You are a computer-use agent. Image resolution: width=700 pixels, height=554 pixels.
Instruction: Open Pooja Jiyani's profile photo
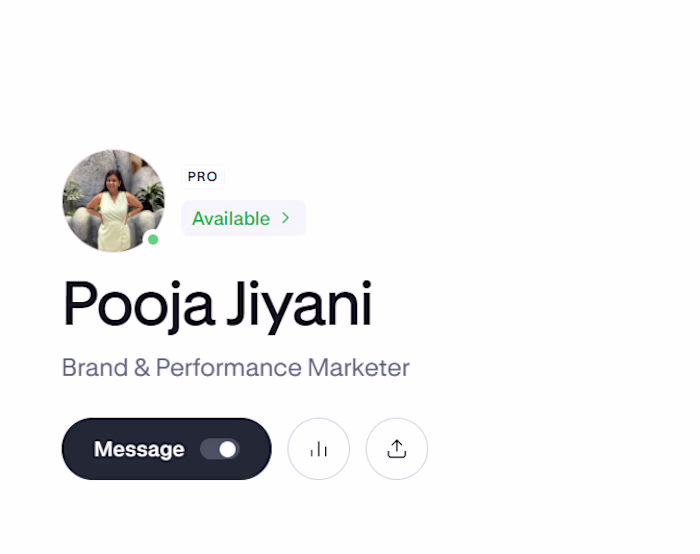pos(113,201)
